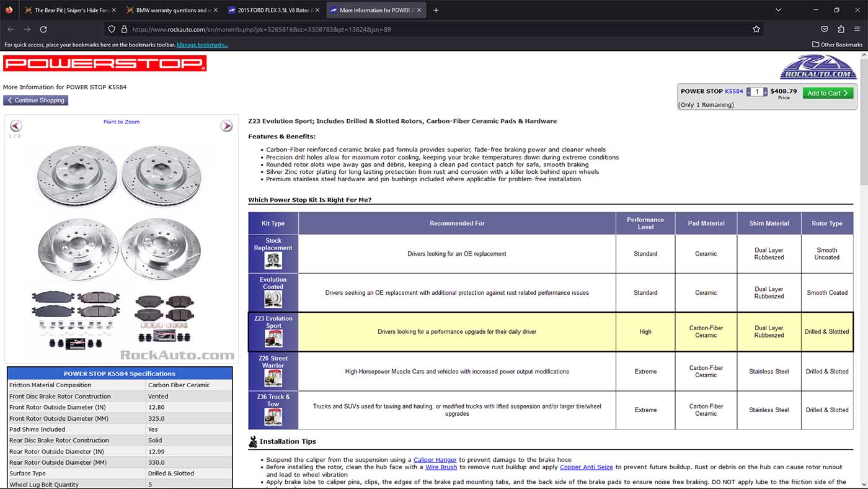
Task: Open the Wire Brush link
Action: coord(441,467)
